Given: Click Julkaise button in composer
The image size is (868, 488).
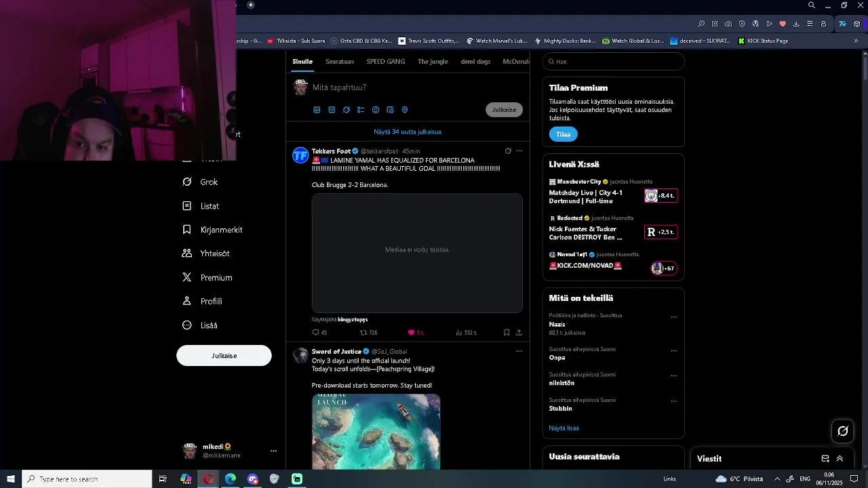Looking at the screenshot, I should [x=504, y=110].
